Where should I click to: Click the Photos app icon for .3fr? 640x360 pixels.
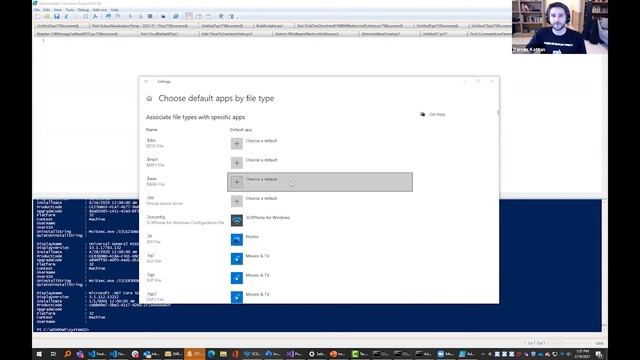point(237,240)
